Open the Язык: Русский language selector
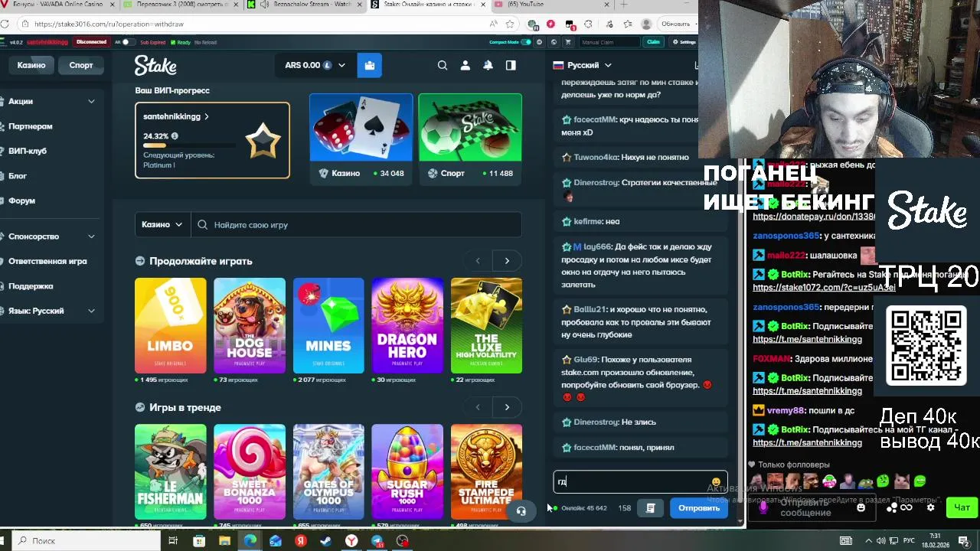Viewport: 980px width, 551px height. (x=52, y=311)
